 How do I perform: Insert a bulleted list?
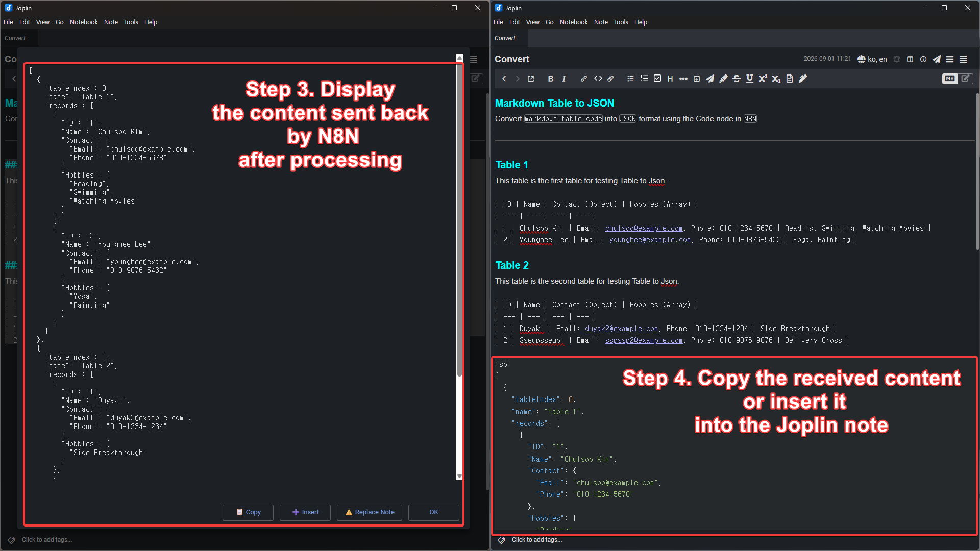(x=631, y=79)
